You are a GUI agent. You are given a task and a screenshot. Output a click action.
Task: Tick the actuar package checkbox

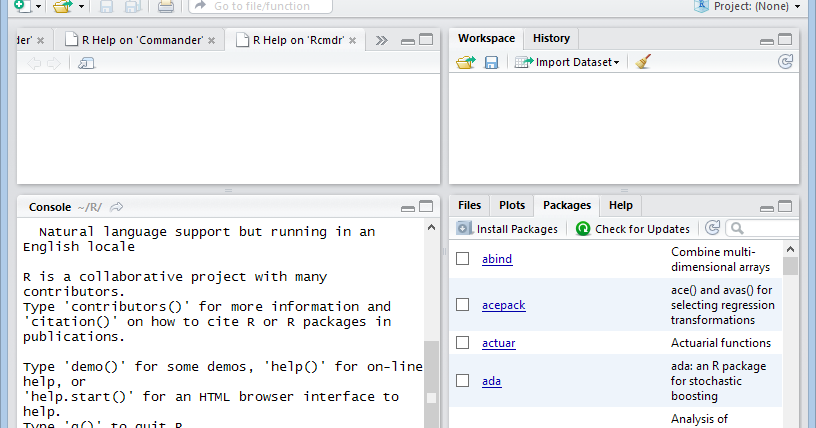pos(463,343)
